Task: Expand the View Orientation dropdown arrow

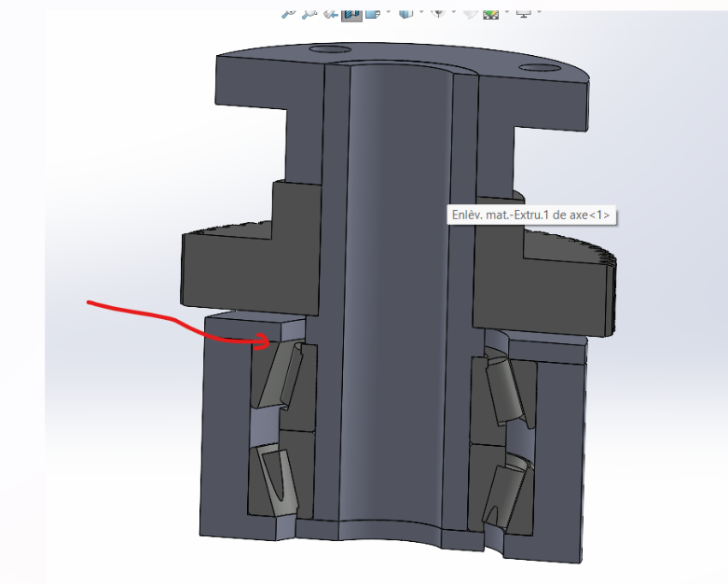Action: [x=388, y=12]
